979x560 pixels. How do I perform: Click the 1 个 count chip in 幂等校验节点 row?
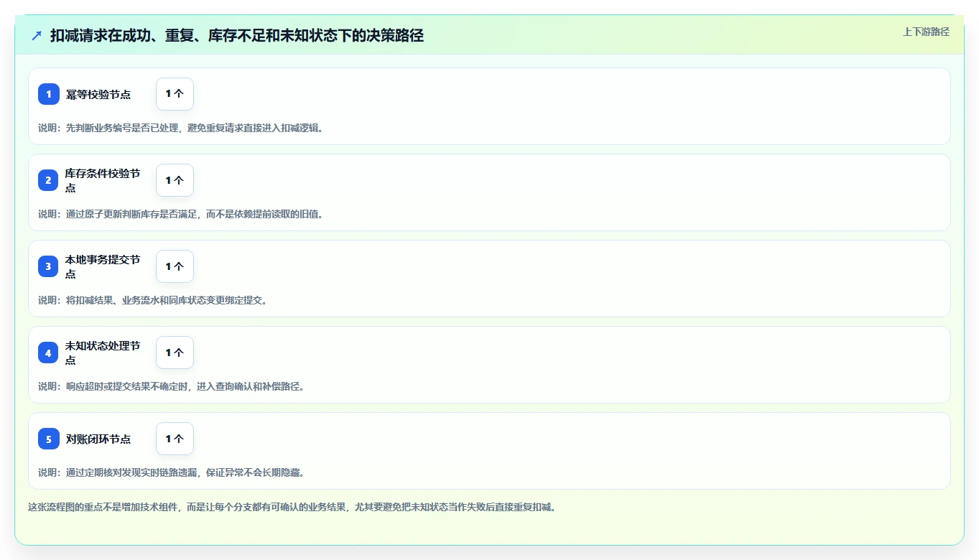click(x=175, y=94)
